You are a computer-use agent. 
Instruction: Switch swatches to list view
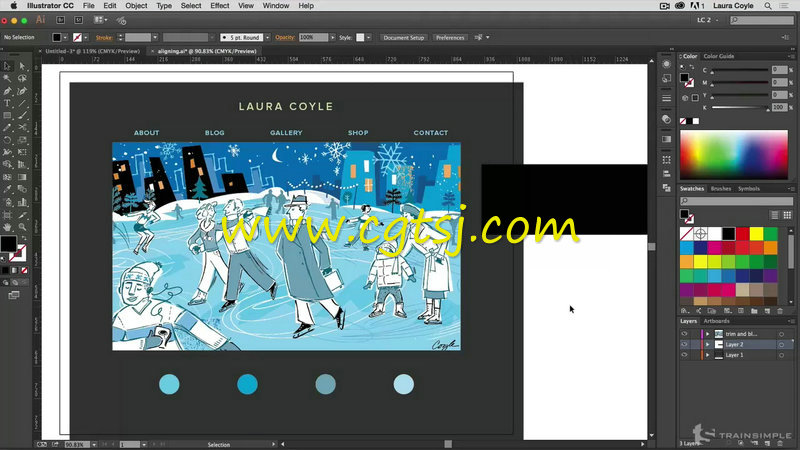[774, 215]
